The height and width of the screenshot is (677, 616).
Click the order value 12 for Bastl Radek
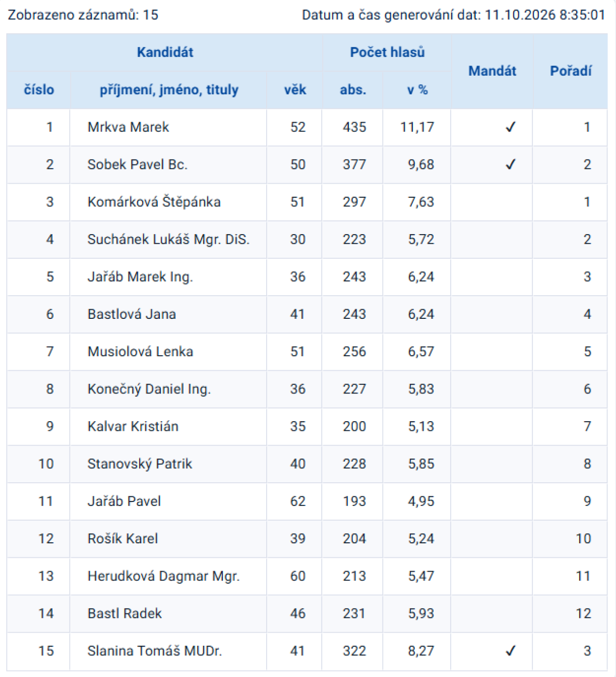tap(583, 613)
